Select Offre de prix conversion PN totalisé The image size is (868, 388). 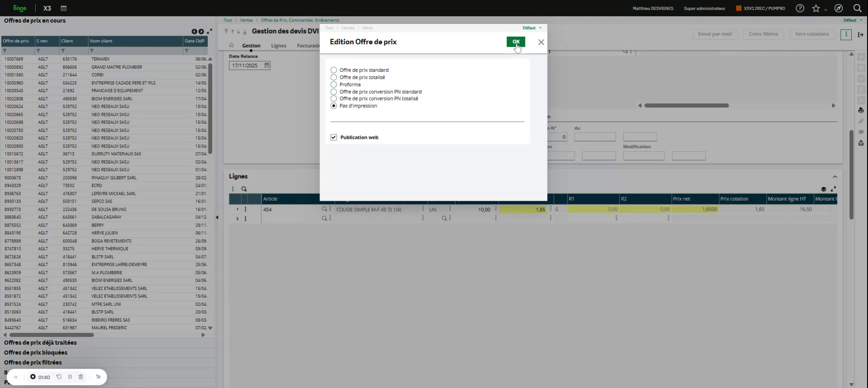pos(334,99)
